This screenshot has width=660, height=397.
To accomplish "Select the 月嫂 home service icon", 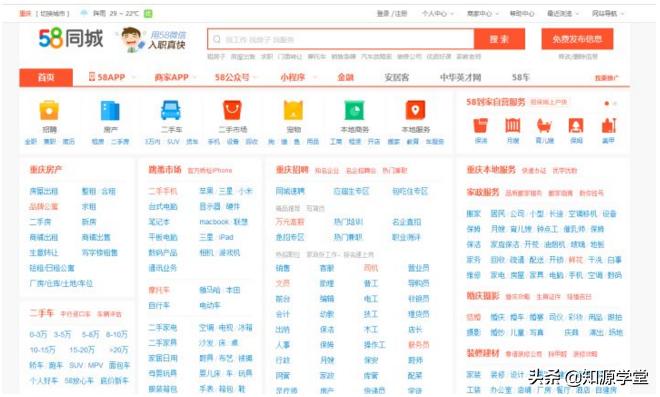I will pos(513,125).
